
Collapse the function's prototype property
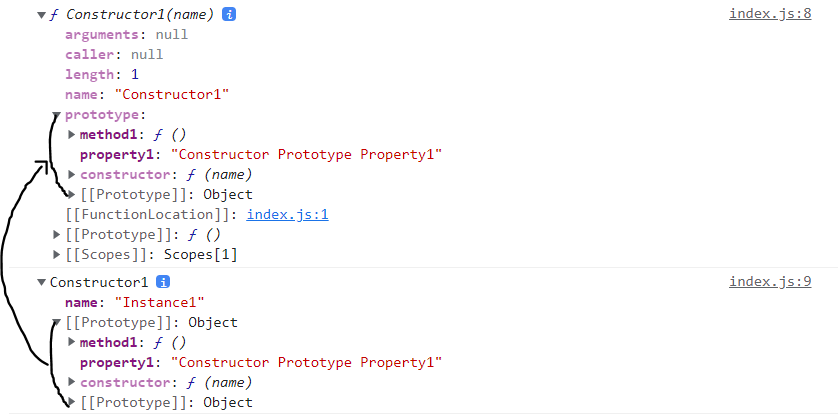click(57, 115)
